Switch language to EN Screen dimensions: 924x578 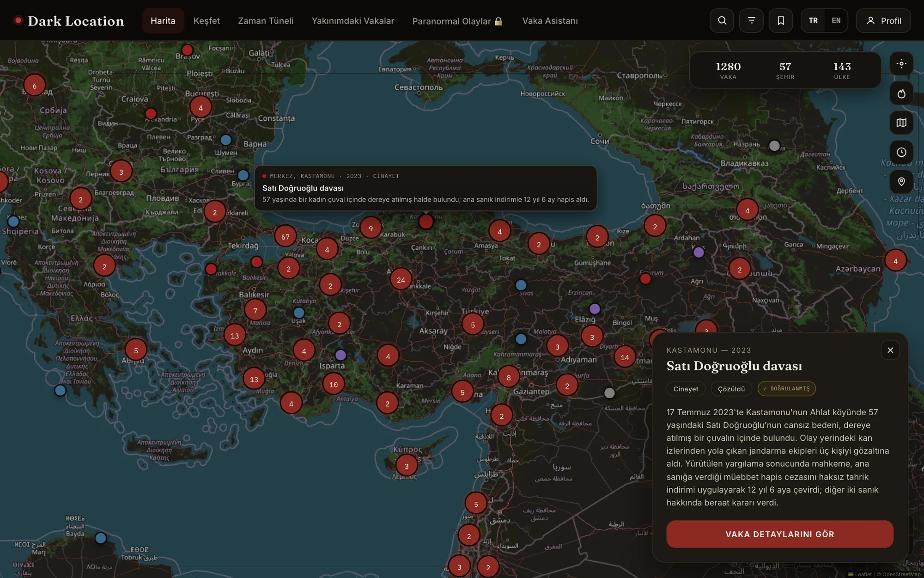pyautogui.click(x=836, y=21)
